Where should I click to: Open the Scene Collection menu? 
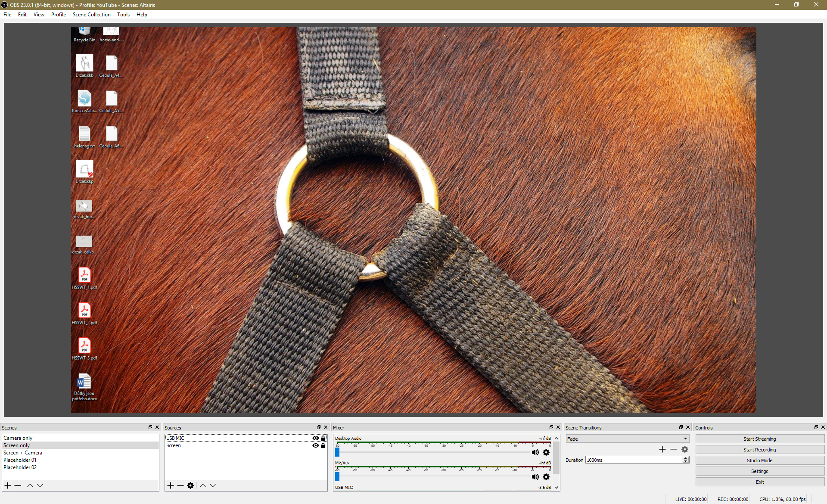pyautogui.click(x=92, y=15)
